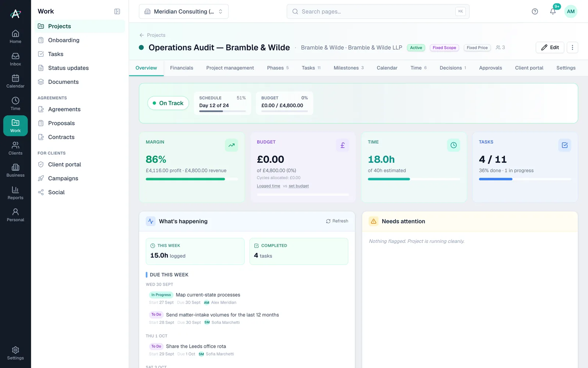Open Proposals under Agreements
Image resolution: width=588 pixels, height=368 pixels.
[x=80, y=123]
